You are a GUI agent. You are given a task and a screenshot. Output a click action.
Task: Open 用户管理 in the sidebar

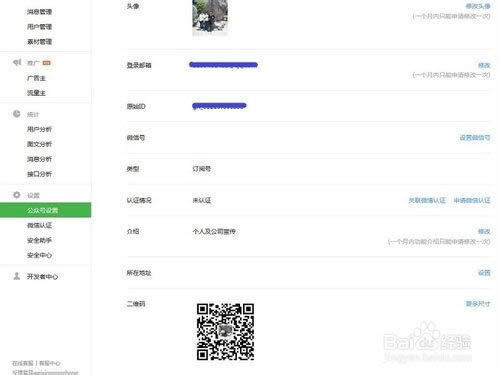(39, 27)
